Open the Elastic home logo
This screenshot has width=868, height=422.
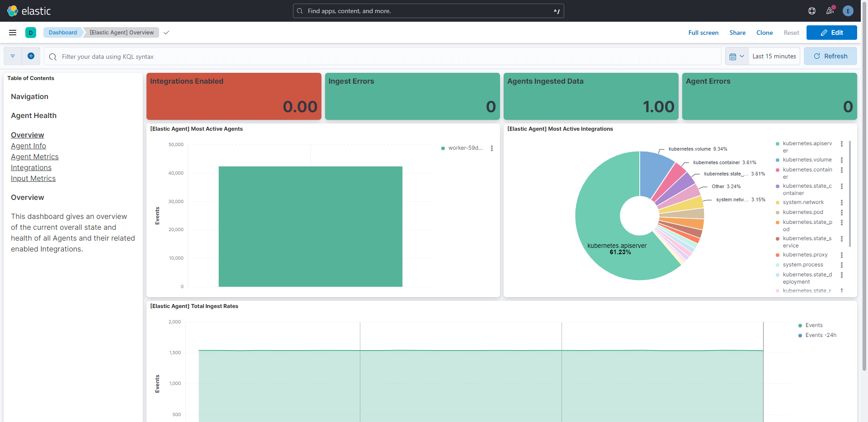(x=29, y=11)
